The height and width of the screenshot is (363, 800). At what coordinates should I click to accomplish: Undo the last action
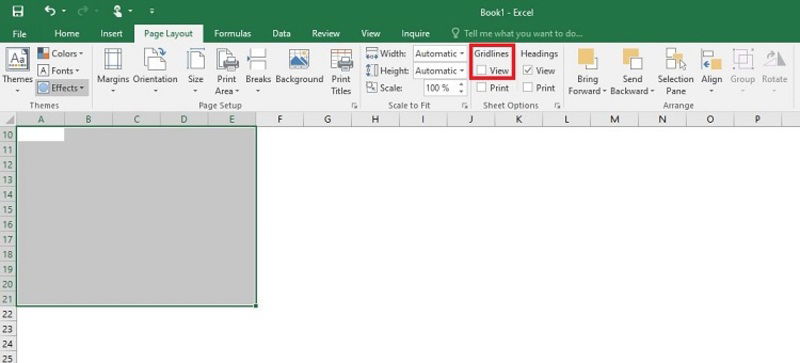[49, 11]
